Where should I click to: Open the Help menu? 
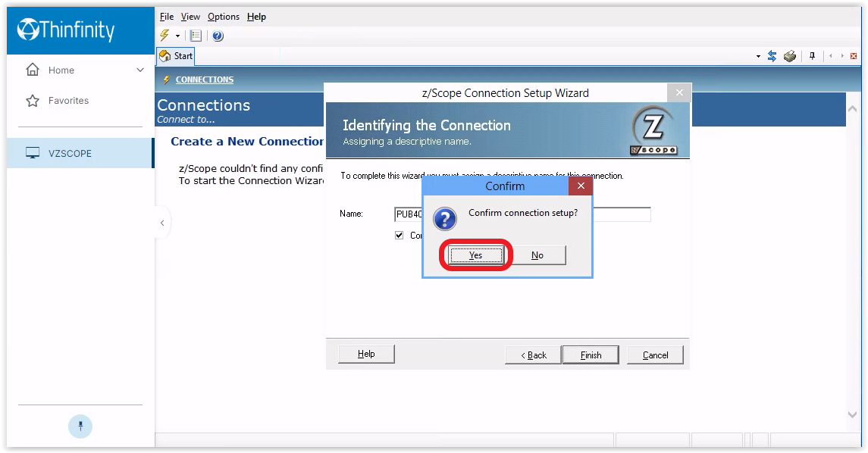256,17
